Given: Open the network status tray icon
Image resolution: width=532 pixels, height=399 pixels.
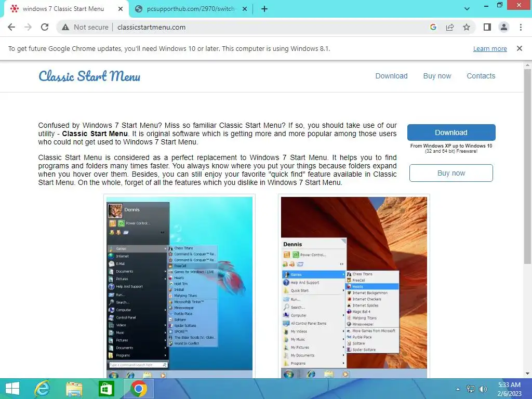Looking at the screenshot, I should (471, 389).
